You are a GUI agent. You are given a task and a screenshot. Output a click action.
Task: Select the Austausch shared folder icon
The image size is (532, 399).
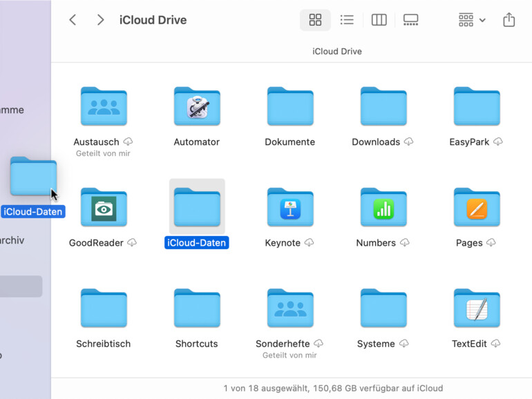104,106
